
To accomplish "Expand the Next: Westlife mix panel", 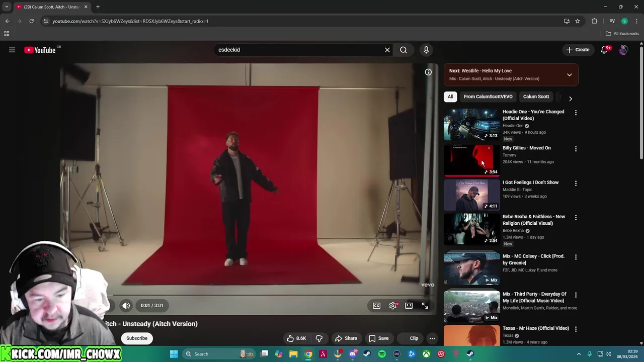I will [570, 75].
